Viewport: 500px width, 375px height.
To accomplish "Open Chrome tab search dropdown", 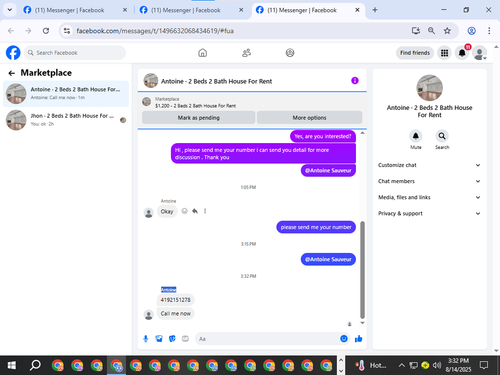I will pyautogui.click(x=10, y=10).
